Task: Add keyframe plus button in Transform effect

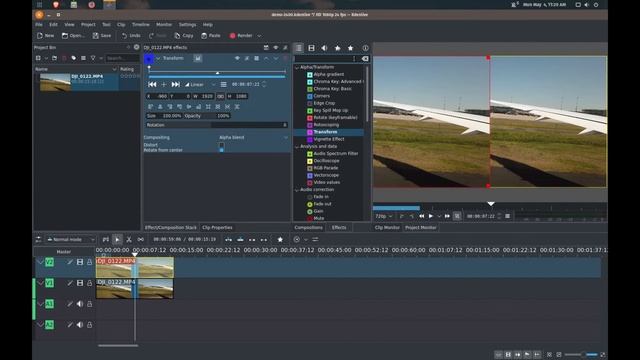Action: click(164, 84)
